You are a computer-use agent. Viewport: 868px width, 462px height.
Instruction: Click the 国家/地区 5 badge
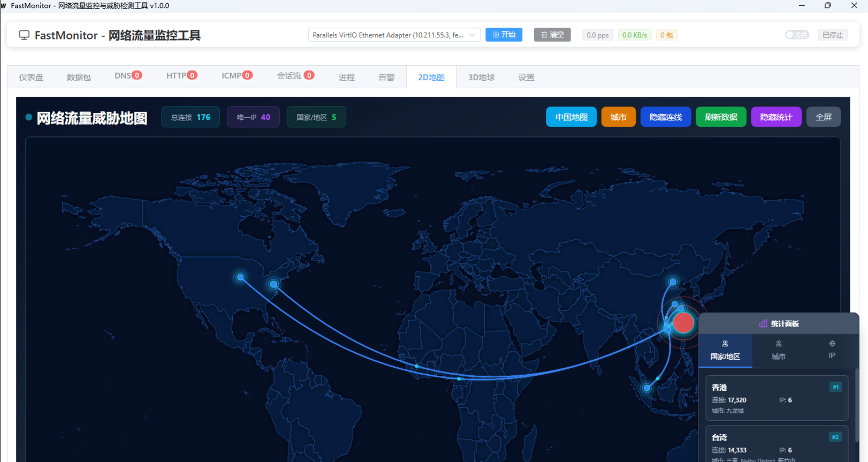(x=316, y=117)
